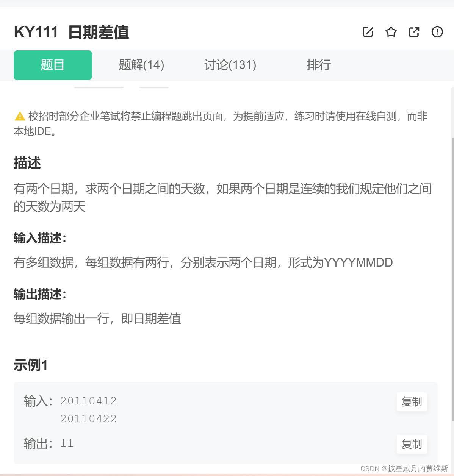Copy the example output 11 with 复制

pos(412,444)
